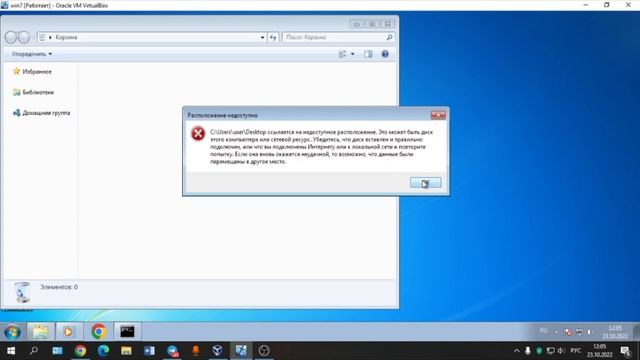Click the change view icon in the toolbar
Viewport: 640px width, 360px height.
(342, 54)
